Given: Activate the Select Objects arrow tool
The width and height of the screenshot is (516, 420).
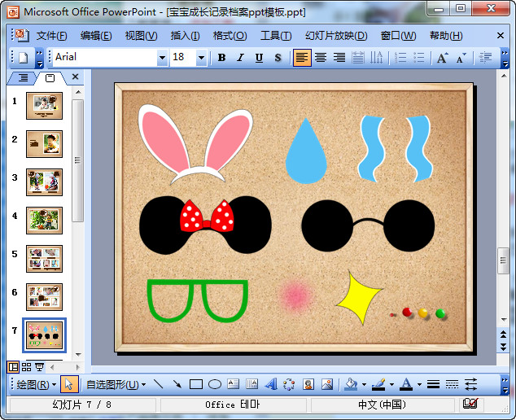Looking at the screenshot, I should 69,384.
